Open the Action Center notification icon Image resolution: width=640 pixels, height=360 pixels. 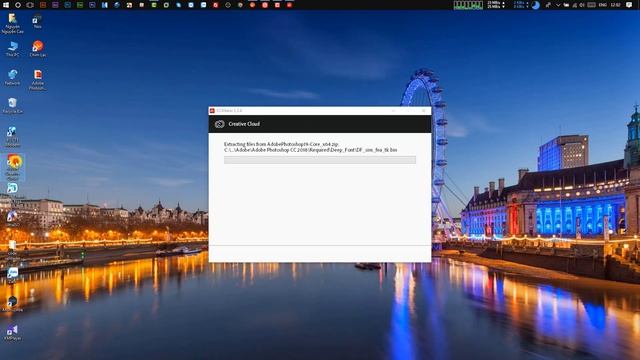click(x=629, y=5)
